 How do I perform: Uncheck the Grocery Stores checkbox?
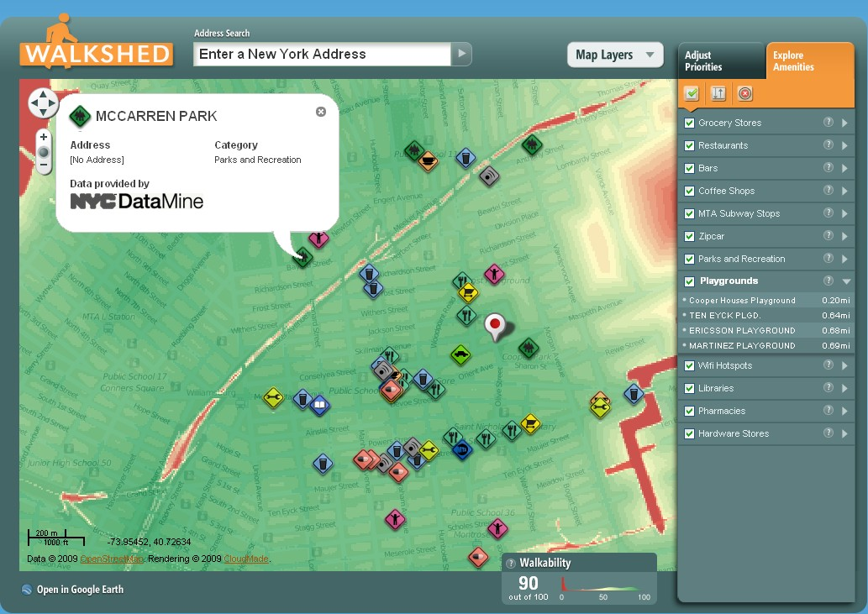tap(689, 123)
